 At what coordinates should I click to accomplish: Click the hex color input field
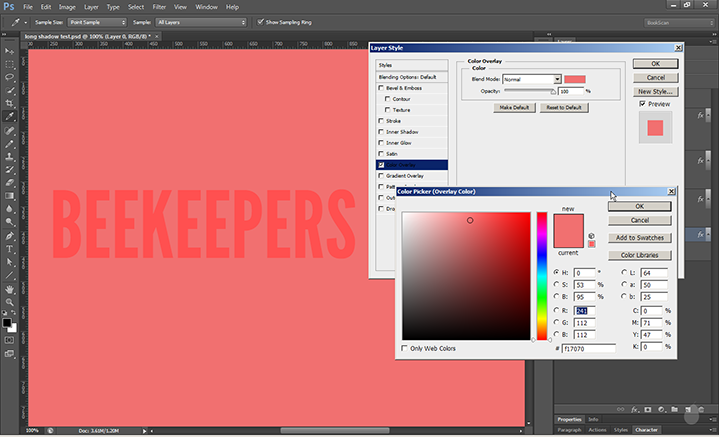tap(589, 348)
